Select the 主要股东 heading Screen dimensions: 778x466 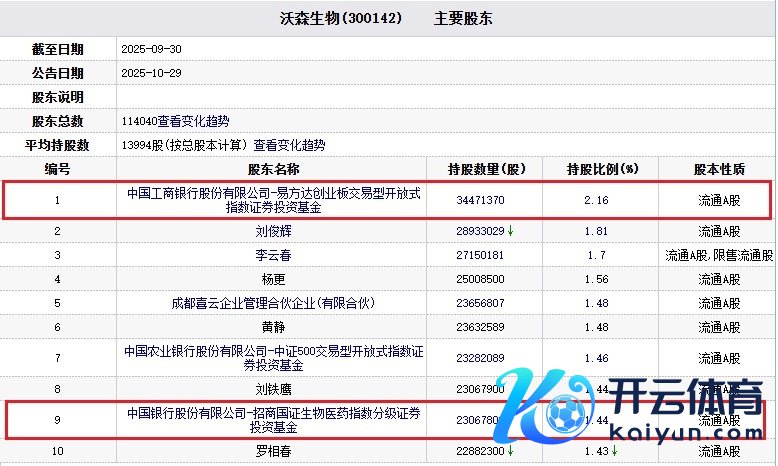click(x=462, y=19)
